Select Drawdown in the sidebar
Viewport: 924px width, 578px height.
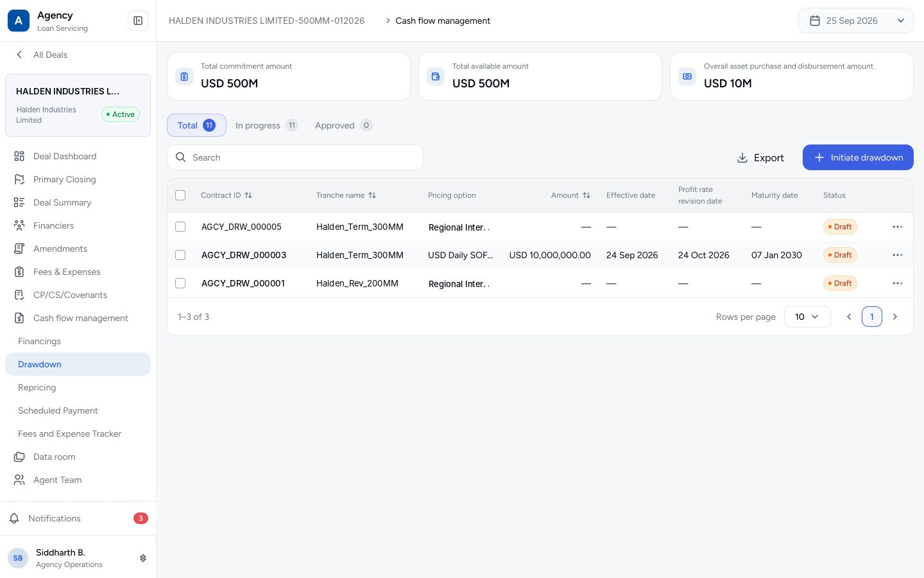pos(78,364)
